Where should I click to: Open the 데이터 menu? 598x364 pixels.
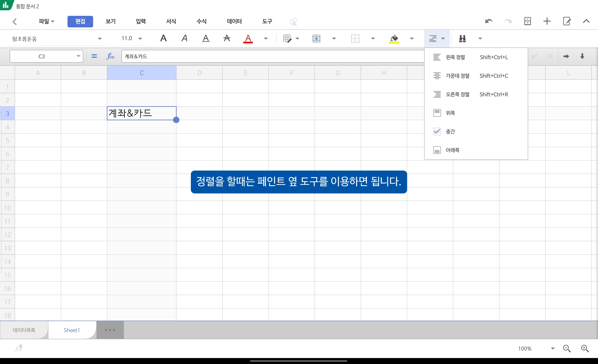(x=234, y=21)
